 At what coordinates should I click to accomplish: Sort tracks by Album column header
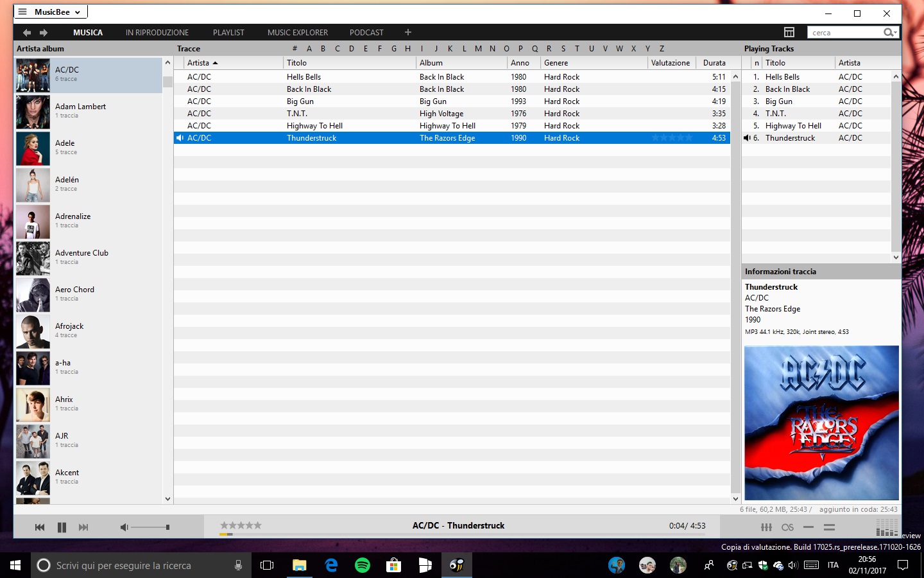click(x=461, y=63)
